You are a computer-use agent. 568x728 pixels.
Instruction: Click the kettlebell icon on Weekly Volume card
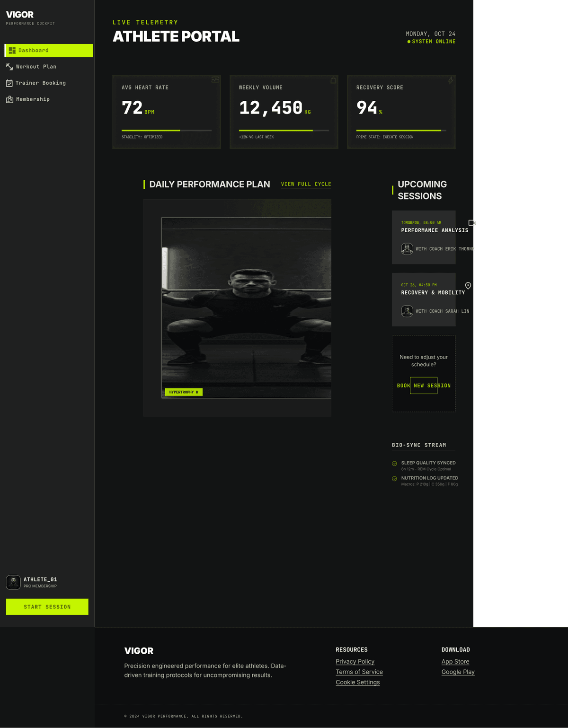(x=333, y=80)
